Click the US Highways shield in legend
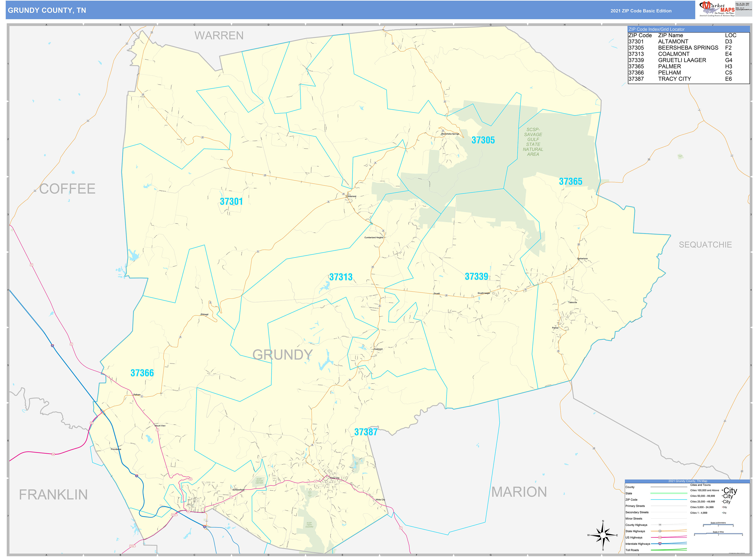Screen dimensions: 756x557 coord(660,538)
